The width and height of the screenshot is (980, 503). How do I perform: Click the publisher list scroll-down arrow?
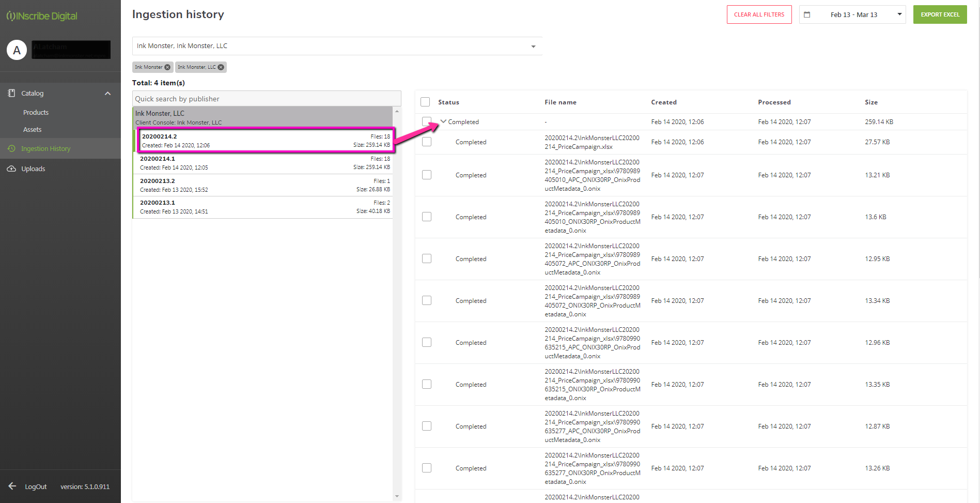397,496
